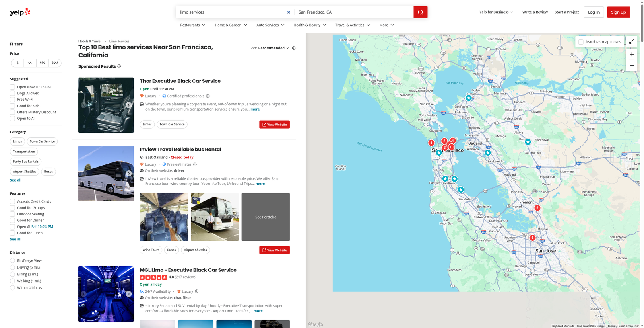The height and width of the screenshot is (328, 644).
Task: Show next photo for Inview Travel listing
Action: (129, 174)
